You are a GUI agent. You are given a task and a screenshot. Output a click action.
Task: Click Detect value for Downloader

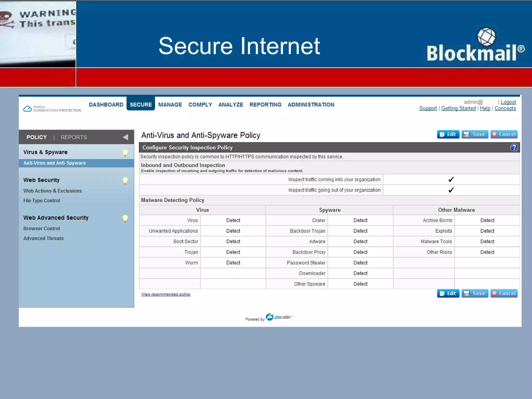coord(360,274)
